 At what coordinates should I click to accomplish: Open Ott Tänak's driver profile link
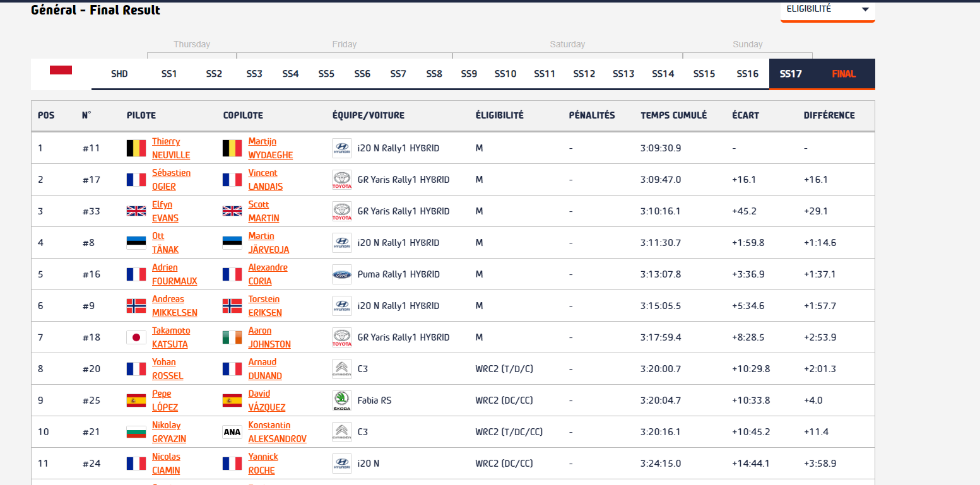click(x=165, y=243)
